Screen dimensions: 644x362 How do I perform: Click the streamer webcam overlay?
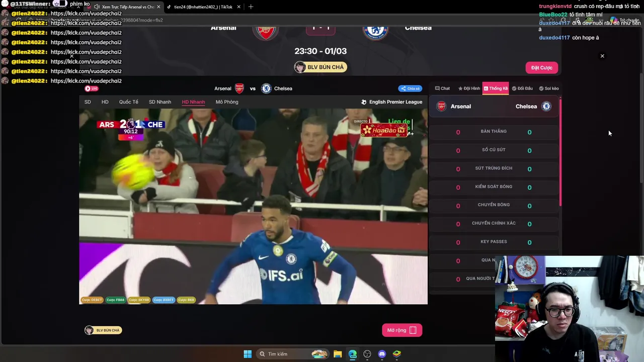[570, 309]
